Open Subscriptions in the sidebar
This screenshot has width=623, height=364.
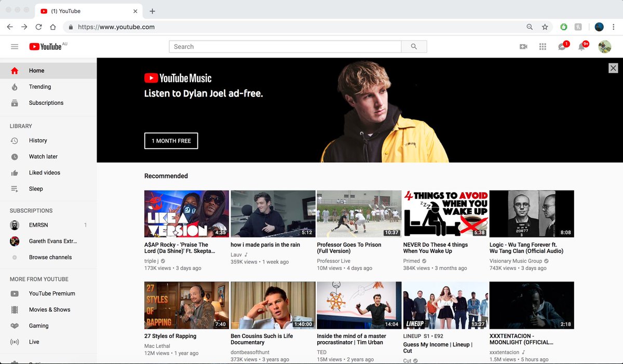[48, 103]
